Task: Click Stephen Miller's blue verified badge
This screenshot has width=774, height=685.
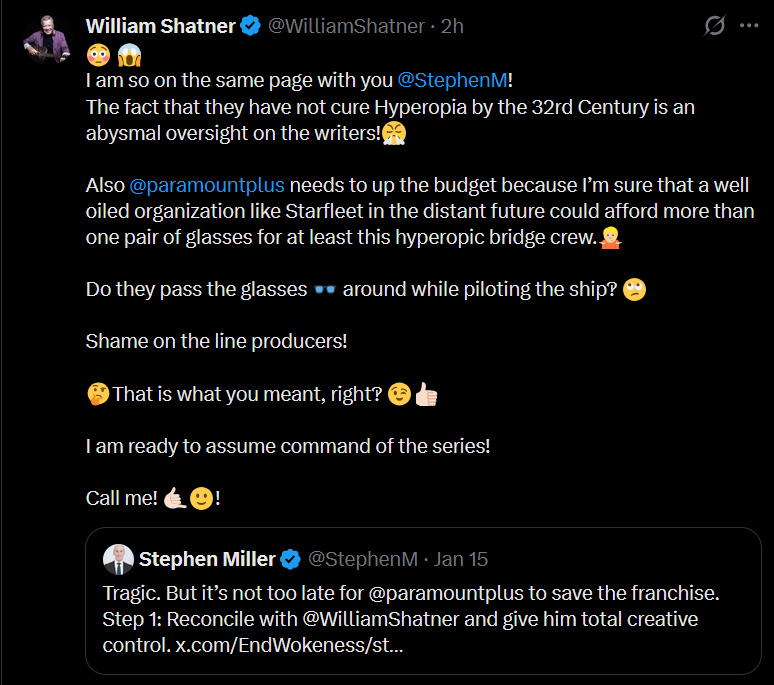Action: coord(290,559)
